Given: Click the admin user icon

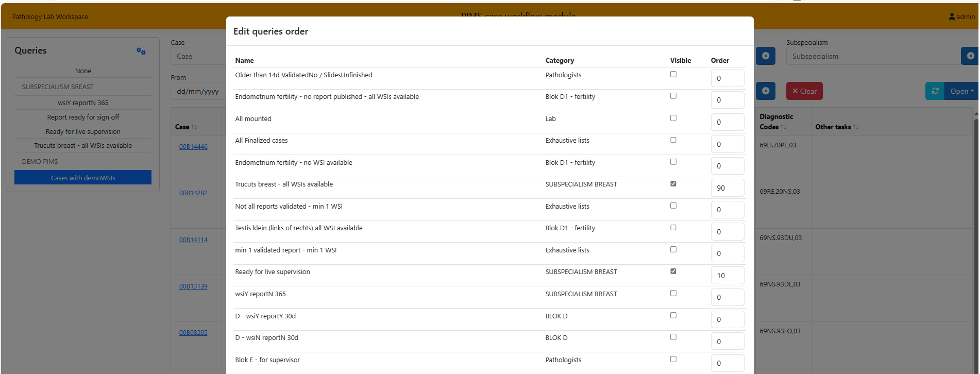Looking at the screenshot, I should [952, 16].
